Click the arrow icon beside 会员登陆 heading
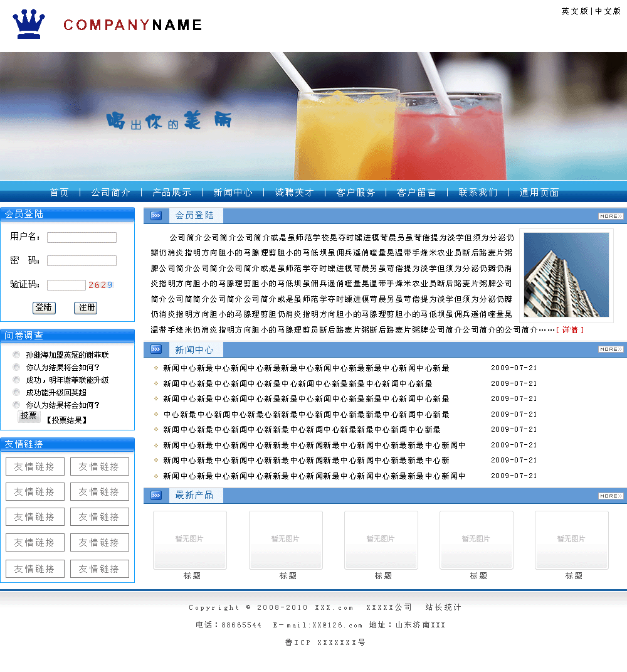 pyautogui.click(x=156, y=216)
